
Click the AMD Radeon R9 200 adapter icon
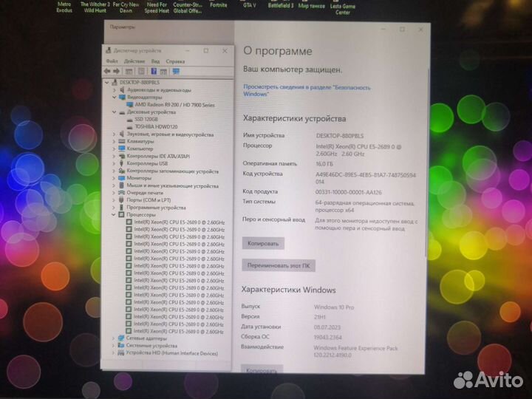tap(129, 105)
